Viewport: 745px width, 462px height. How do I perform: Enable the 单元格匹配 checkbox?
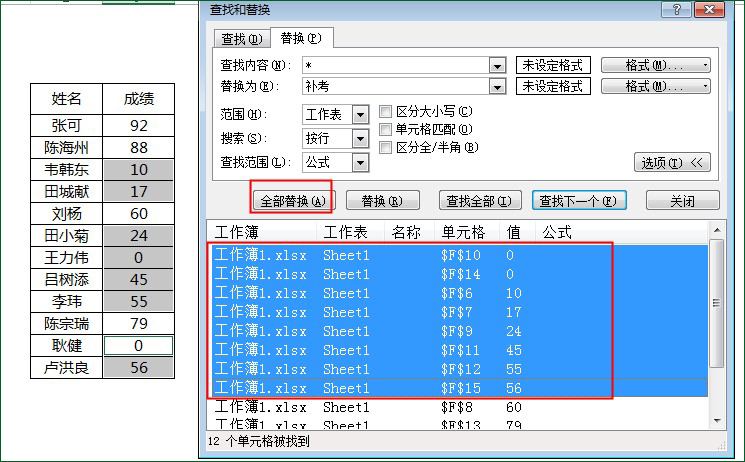click(x=385, y=129)
